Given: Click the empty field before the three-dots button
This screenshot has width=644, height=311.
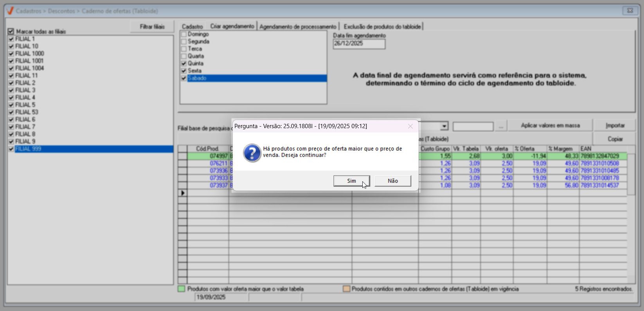Looking at the screenshot, I should (473, 126).
